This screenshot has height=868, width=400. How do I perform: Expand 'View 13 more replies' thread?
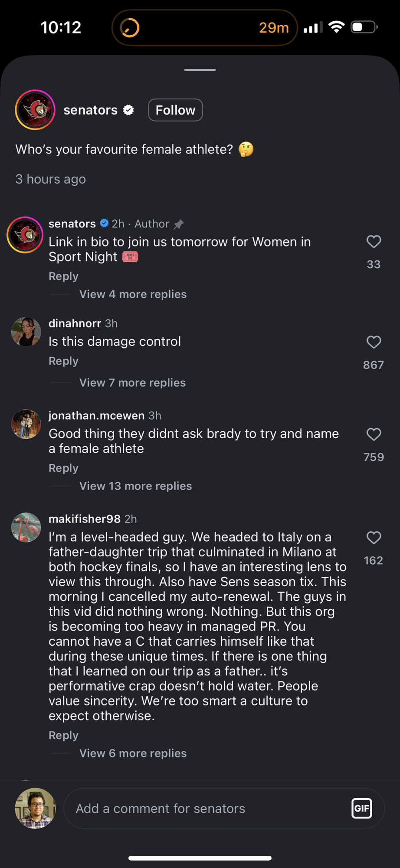pyautogui.click(x=135, y=486)
